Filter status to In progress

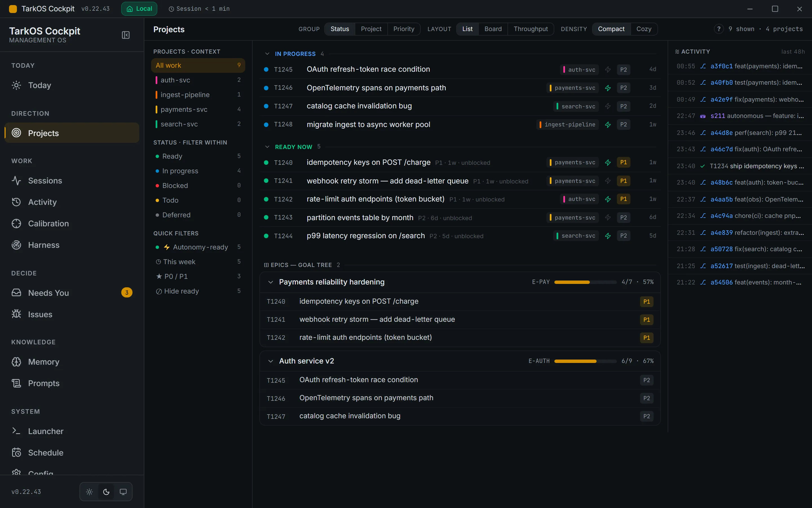[198, 171]
